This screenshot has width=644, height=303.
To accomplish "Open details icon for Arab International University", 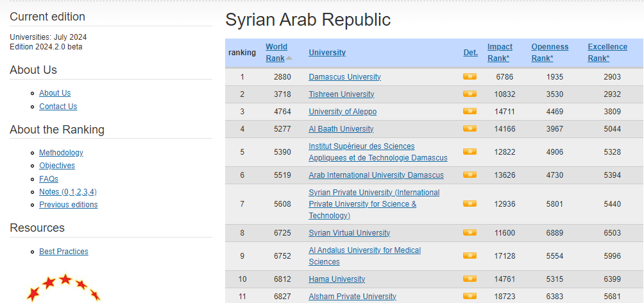I will click(470, 175).
